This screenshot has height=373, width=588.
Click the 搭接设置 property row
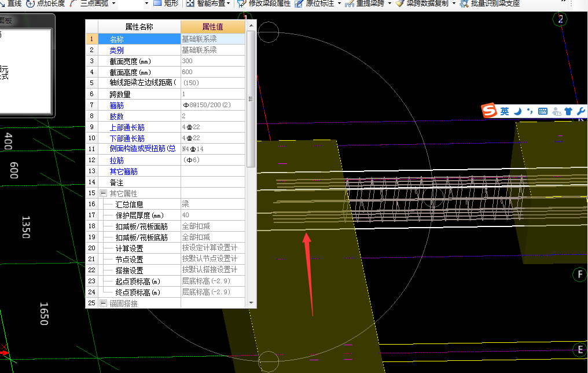point(166,270)
